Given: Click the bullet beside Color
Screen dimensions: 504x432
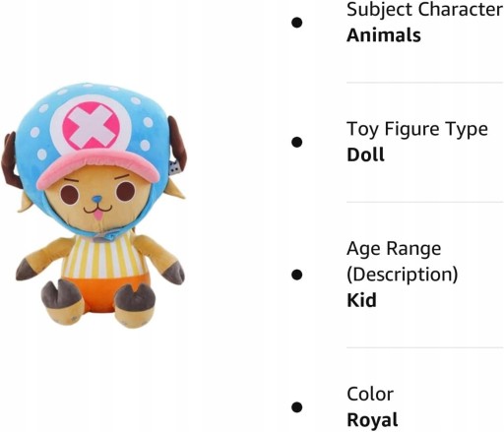Looking at the screenshot, I should (x=297, y=407).
